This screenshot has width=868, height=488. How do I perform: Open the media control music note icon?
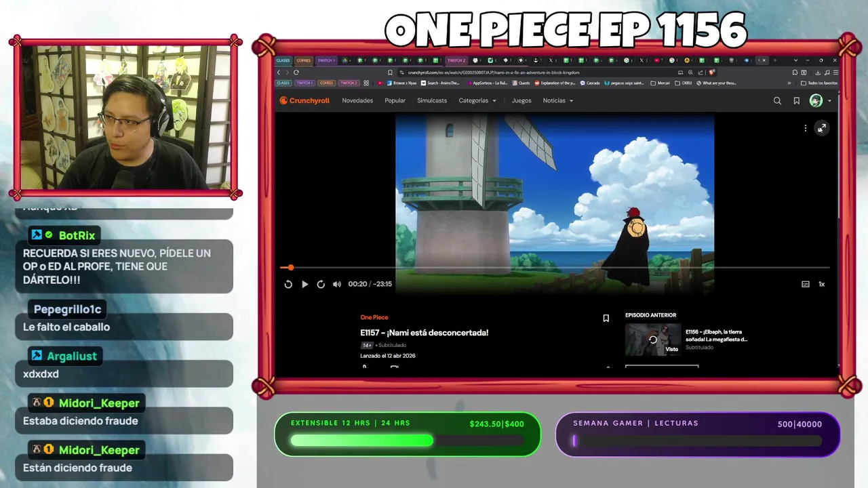coord(827,73)
